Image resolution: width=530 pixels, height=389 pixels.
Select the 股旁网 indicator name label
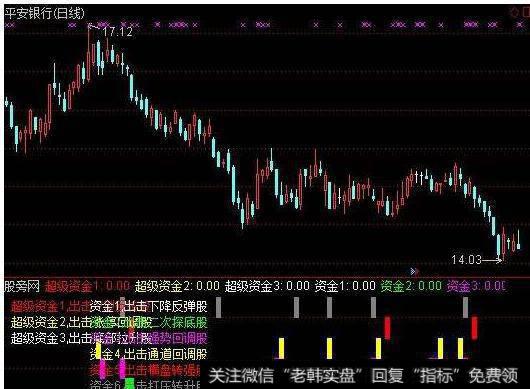(x=22, y=287)
